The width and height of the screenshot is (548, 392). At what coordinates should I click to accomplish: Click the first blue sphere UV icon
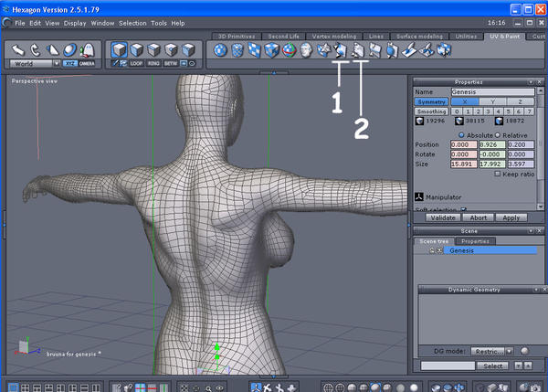pyautogui.click(x=219, y=49)
